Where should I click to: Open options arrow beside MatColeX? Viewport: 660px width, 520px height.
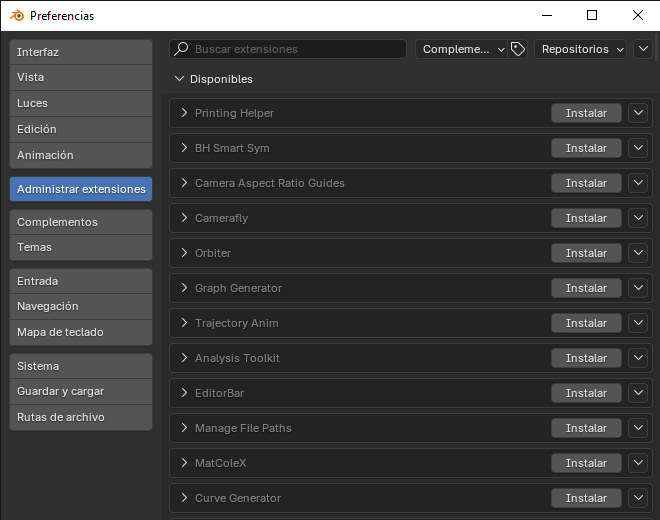pyautogui.click(x=640, y=463)
